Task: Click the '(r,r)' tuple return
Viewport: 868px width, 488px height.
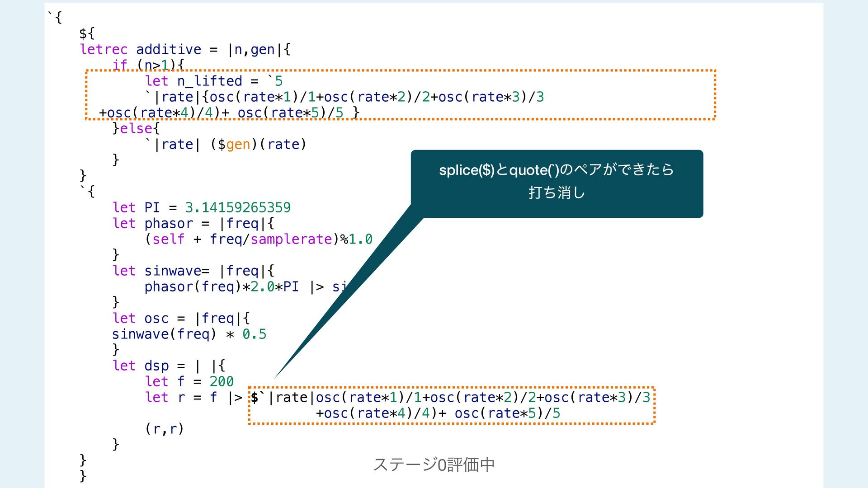Action: [x=165, y=428]
